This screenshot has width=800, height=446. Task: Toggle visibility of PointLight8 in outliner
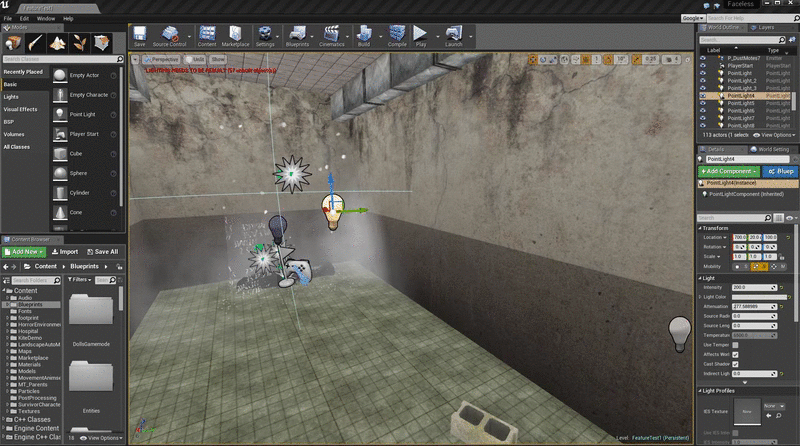point(703,126)
